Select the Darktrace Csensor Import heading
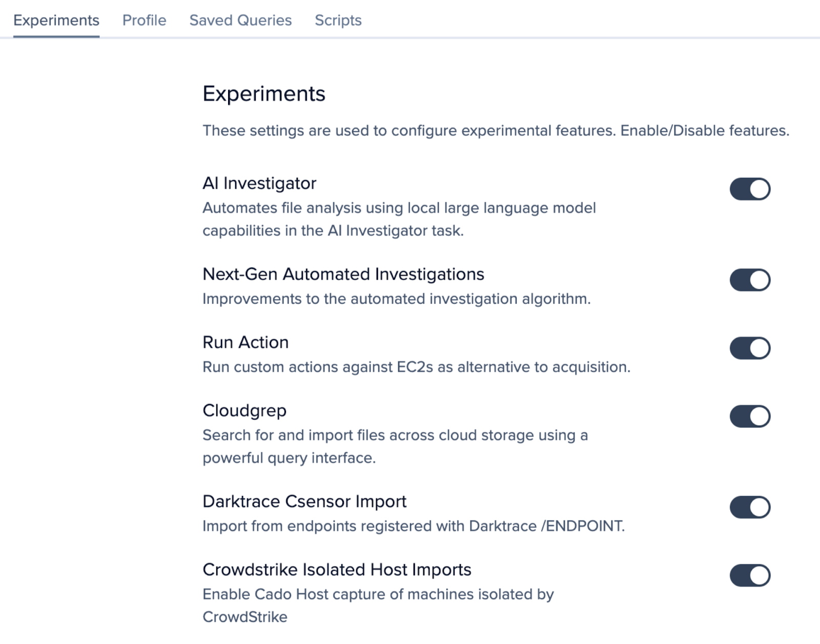The height and width of the screenshot is (644, 820). (304, 501)
